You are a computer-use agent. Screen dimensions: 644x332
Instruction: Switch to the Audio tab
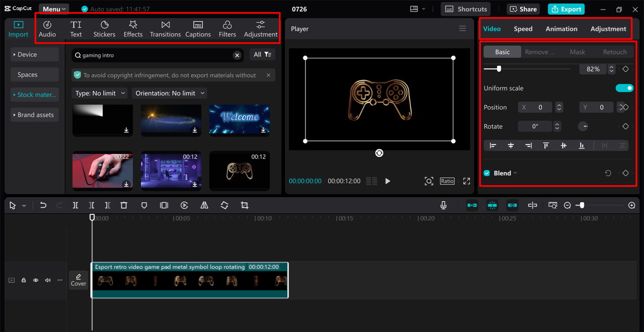point(47,29)
